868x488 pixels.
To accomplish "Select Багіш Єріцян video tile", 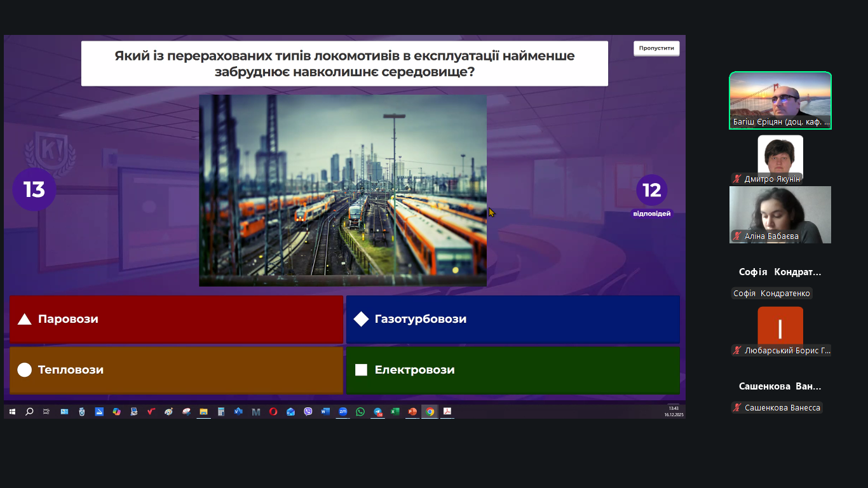I will pyautogui.click(x=780, y=100).
